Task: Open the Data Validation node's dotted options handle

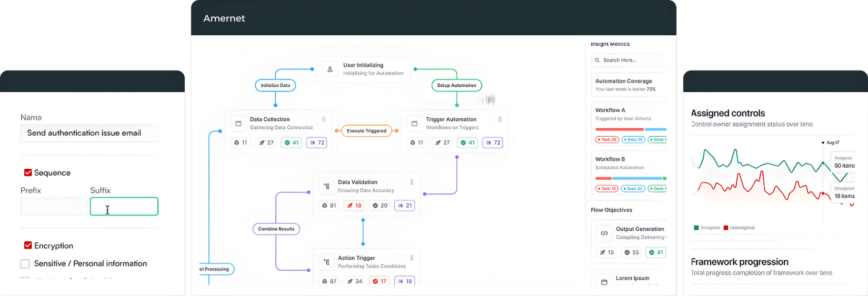Action: 412,182
